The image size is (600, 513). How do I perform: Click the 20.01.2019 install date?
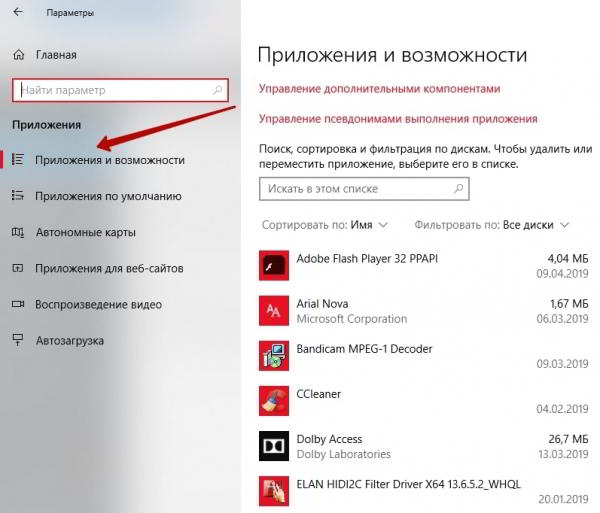coord(563,499)
